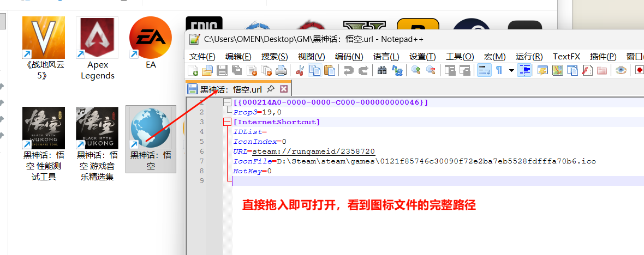Open user-defined language dialog icon
Screen dimensions: 644x255
[542, 70]
